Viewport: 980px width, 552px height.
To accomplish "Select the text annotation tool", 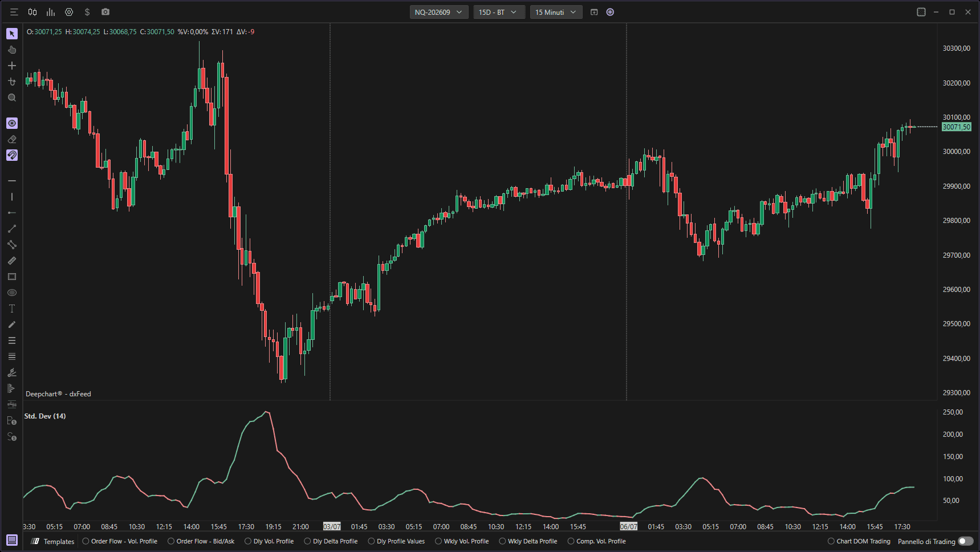I will point(12,309).
